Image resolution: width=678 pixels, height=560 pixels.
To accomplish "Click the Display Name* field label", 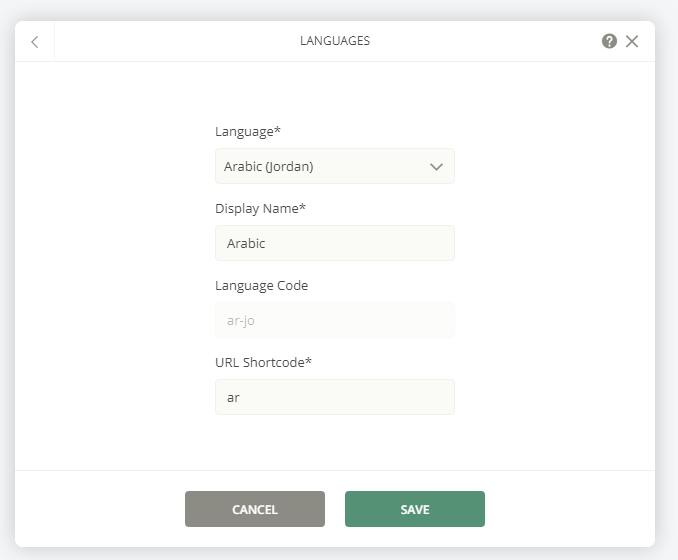I will (x=260, y=208).
